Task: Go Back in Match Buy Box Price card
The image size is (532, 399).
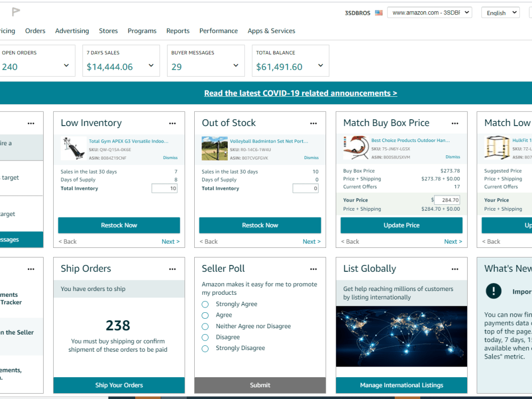Action: coord(350,242)
